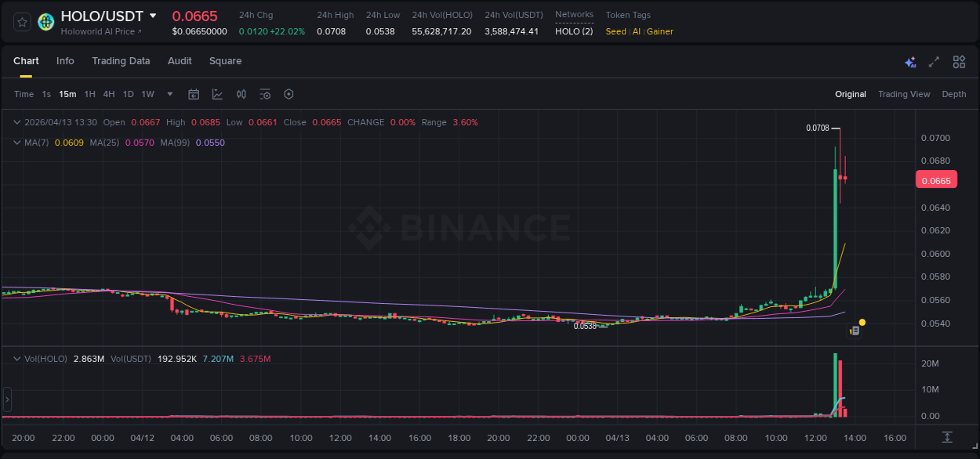The width and height of the screenshot is (980, 459).
Task: Click the red 0.0665 price tag
Action: point(936,179)
